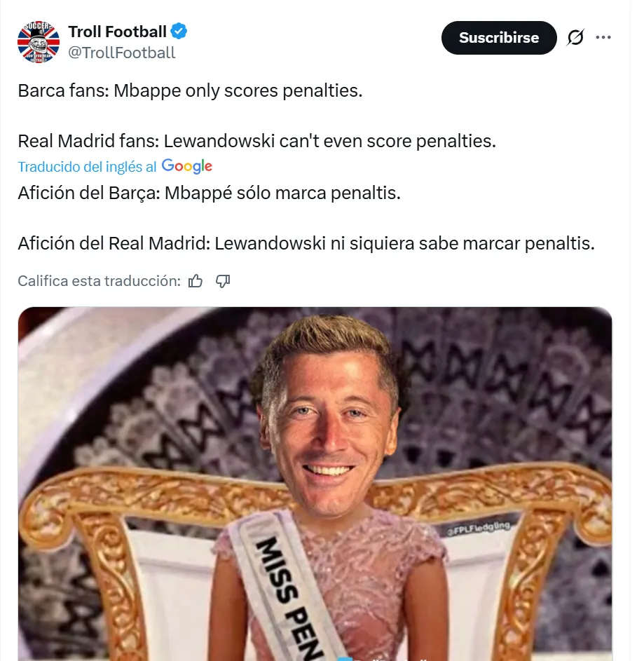Click the 'Real Madrid fans: Lewandowski' sentence
Viewport: 644px width, 661px height.
pyautogui.click(x=256, y=141)
